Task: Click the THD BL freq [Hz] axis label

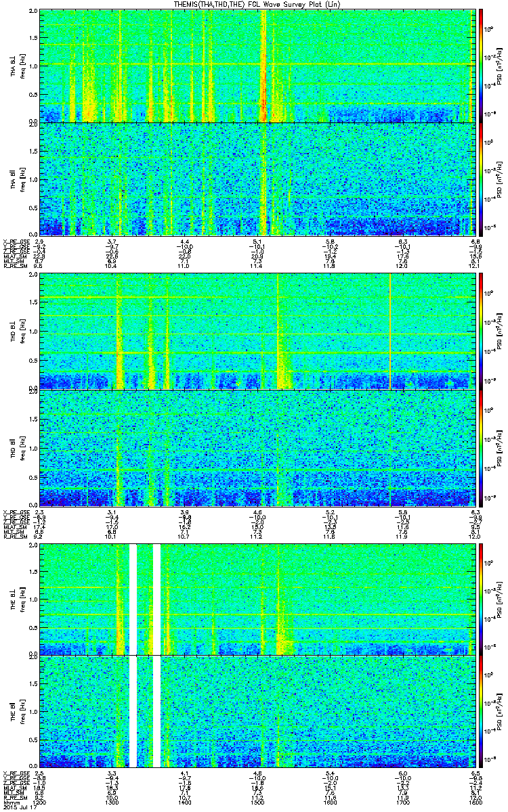Action: (x=22, y=332)
